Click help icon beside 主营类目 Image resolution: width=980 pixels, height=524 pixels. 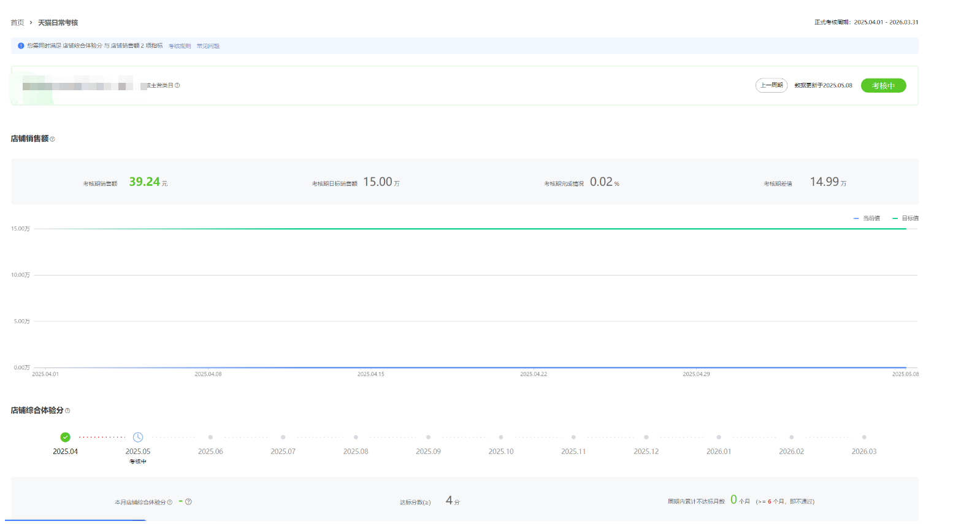click(x=177, y=85)
